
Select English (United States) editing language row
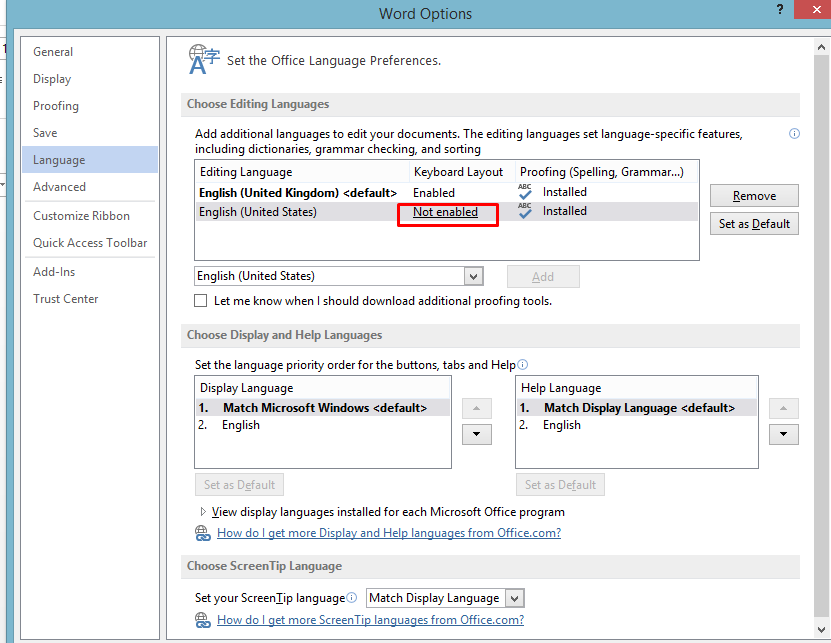pos(447,212)
